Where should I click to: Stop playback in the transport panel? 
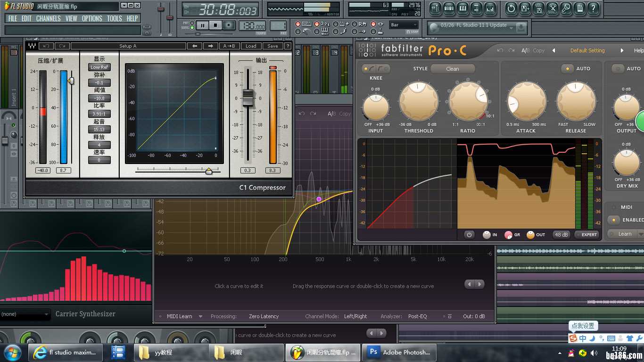pos(215,25)
